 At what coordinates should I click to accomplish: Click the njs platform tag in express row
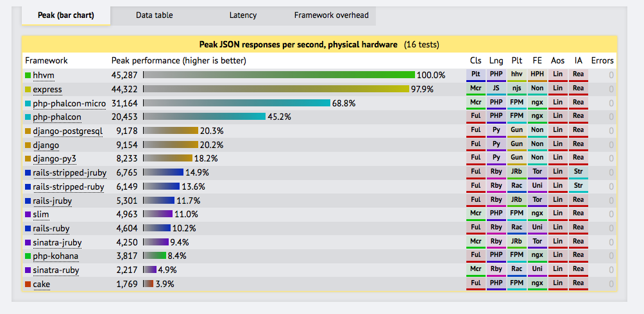click(x=517, y=89)
